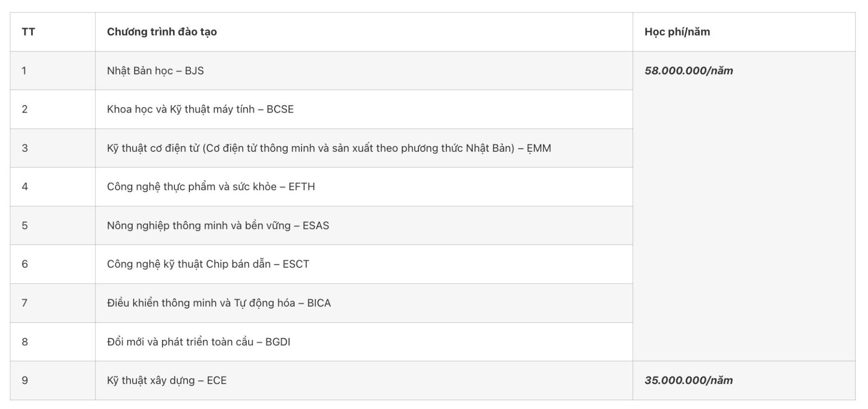868x409 pixels.
Task: Click the 35.000.000/năm tuition fee
Action: point(688,381)
